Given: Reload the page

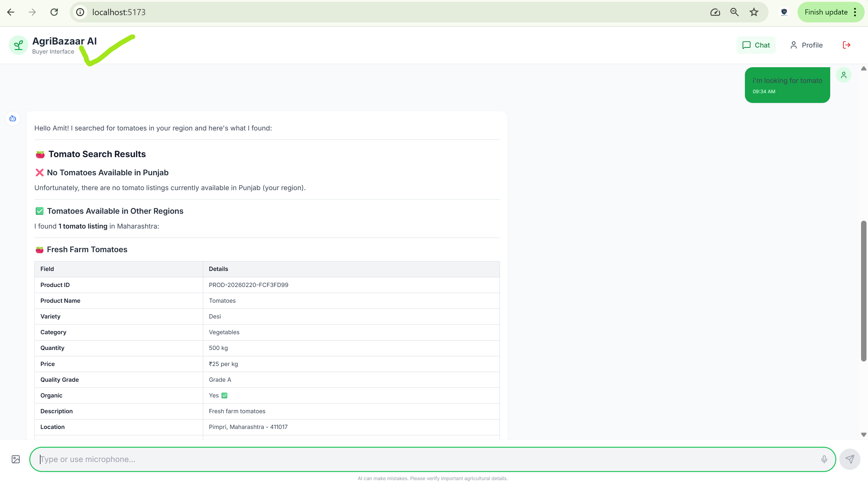Looking at the screenshot, I should tap(54, 12).
